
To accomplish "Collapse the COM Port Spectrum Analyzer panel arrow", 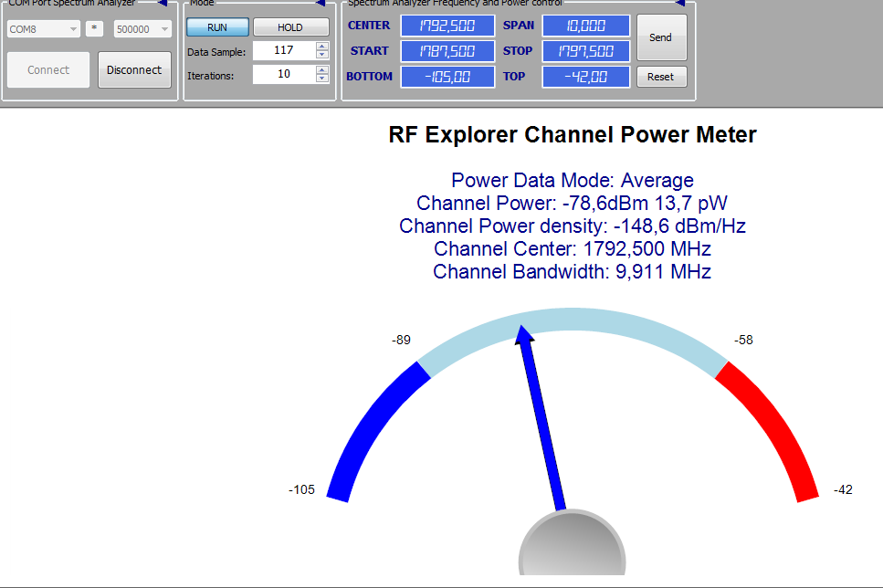I will (x=163, y=3).
